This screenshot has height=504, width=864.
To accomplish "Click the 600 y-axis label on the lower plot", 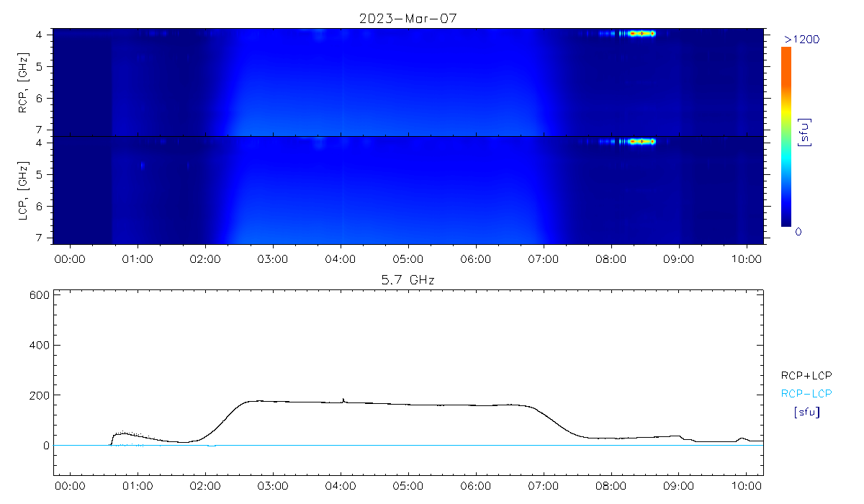I will (40, 295).
